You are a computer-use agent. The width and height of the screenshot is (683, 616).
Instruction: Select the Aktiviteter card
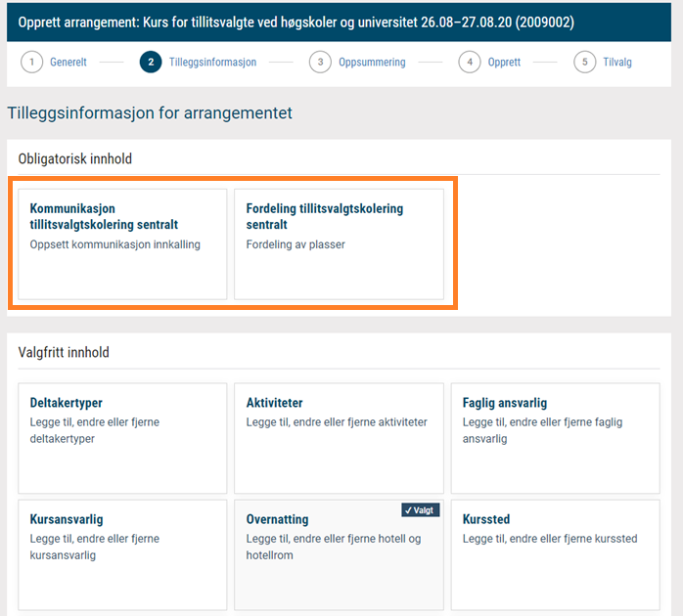coord(339,438)
